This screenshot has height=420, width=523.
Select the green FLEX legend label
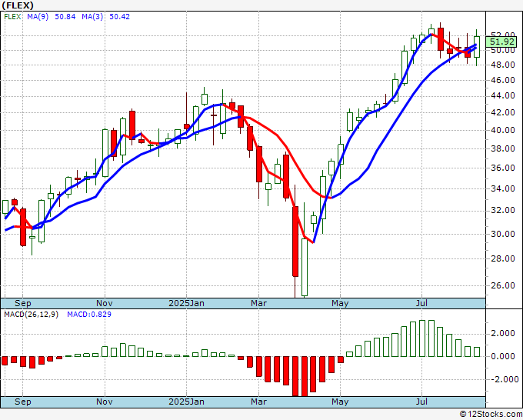12,17
